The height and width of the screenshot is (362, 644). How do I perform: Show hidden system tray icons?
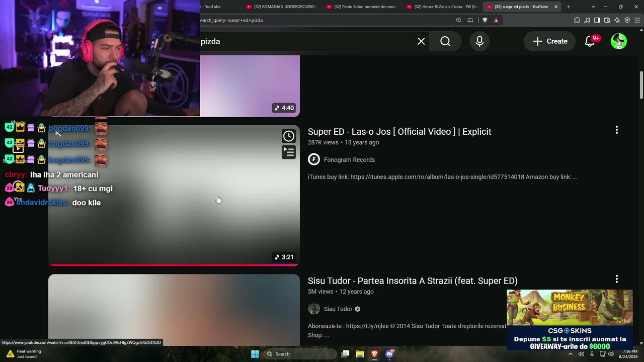tap(571, 354)
